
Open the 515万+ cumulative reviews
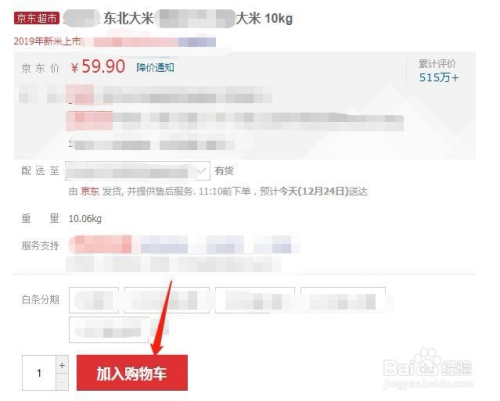[x=439, y=78]
